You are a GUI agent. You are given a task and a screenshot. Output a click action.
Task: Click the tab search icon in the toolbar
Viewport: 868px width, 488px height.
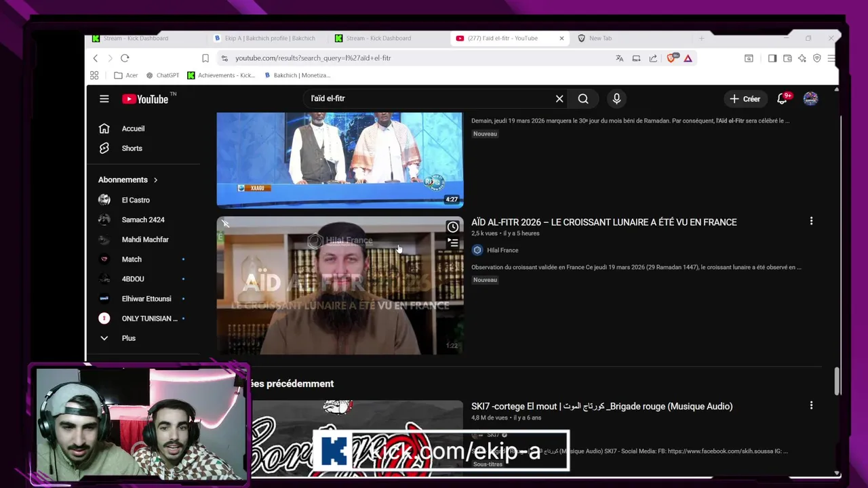coord(749,58)
